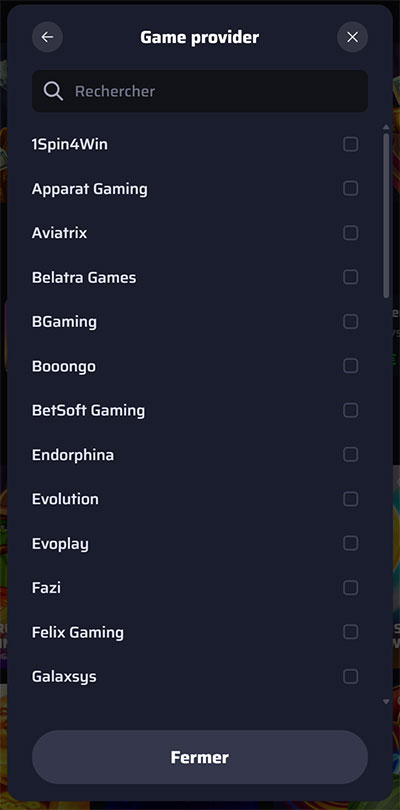Click the scrollbar up arrow
Image resolution: width=400 pixels, height=810 pixels.
click(386, 127)
